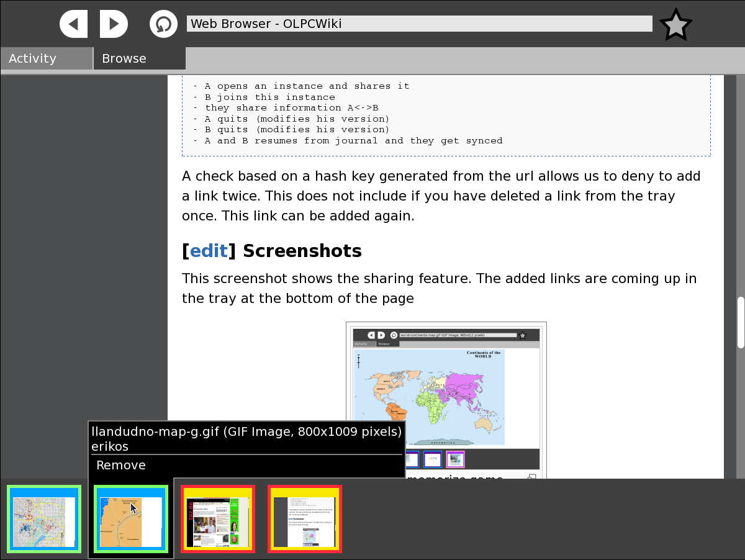Open the llandudno map tray thumbnail
745x560 pixels.
[x=131, y=519]
